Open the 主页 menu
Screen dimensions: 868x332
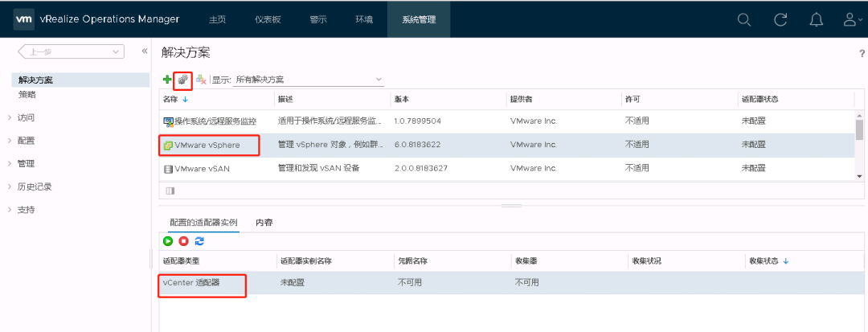218,19
